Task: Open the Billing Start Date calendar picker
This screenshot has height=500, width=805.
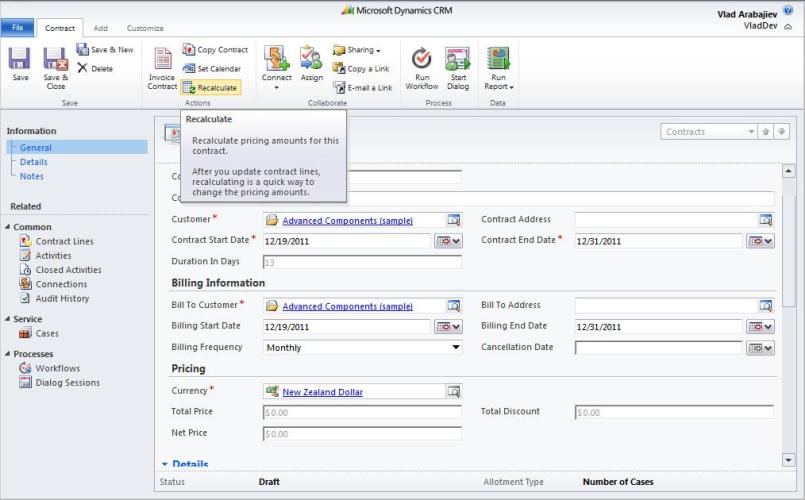Action: click(448, 326)
